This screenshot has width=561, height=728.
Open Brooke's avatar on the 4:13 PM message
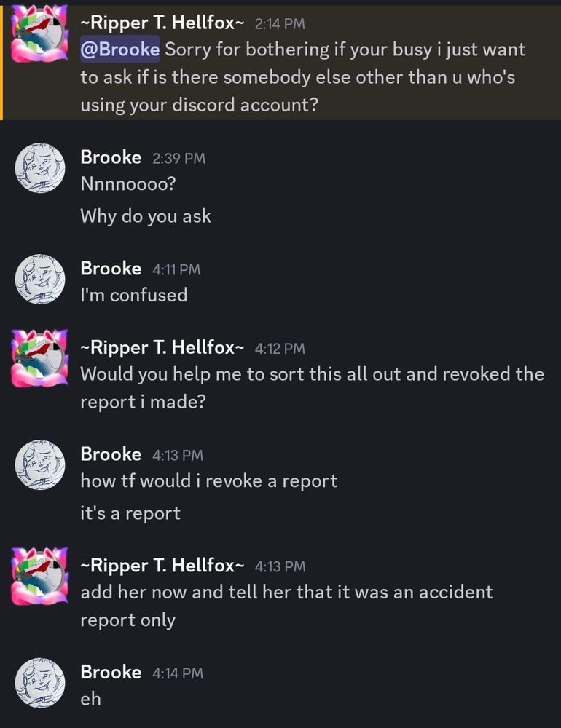click(x=40, y=464)
